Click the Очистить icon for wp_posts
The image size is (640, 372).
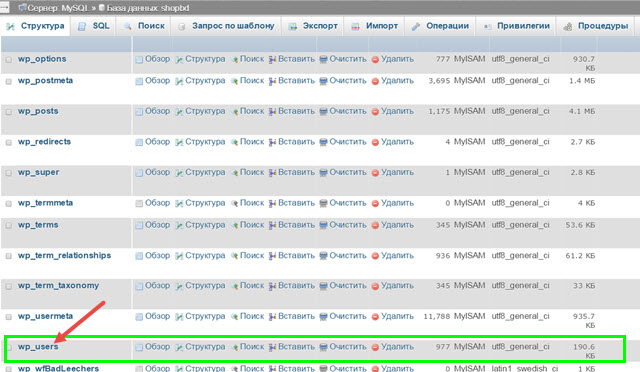tap(323, 111)
